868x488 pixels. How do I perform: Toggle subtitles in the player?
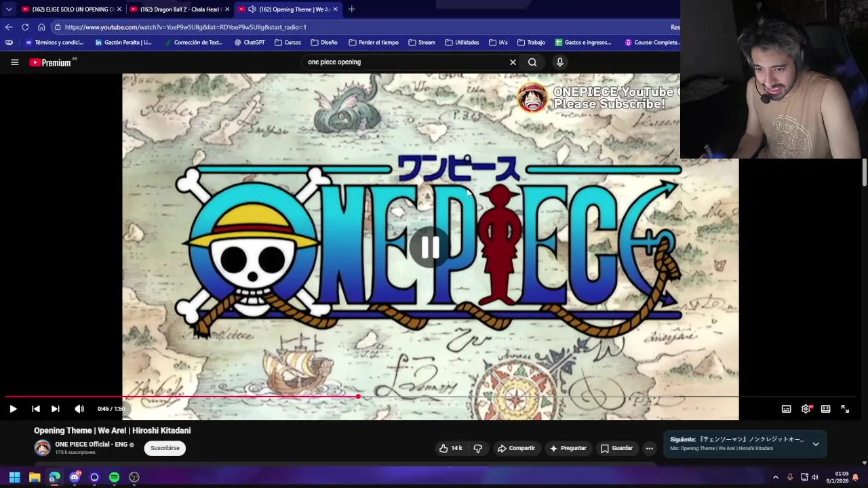pyautogui.click(x=786, y=409)
